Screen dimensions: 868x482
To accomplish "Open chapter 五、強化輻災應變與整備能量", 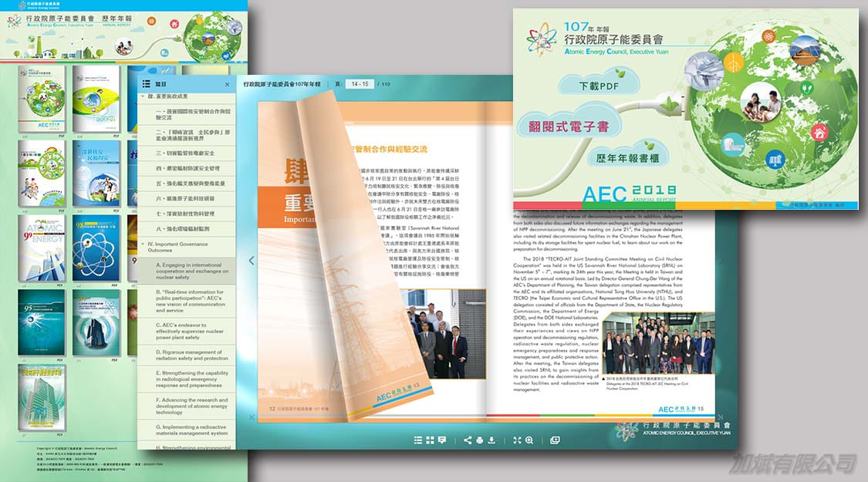I will 186,184.
